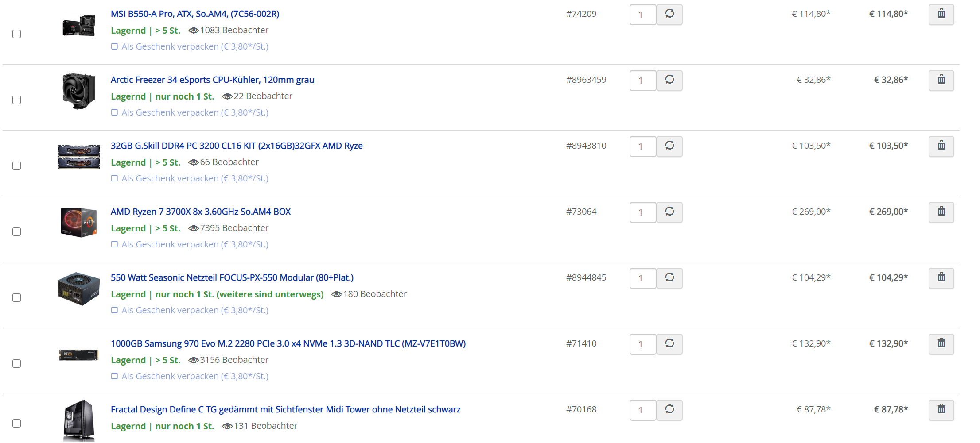Open the 550 Watt Seasonic Netzteil link
980x443 pixels.
click(232, 277)
